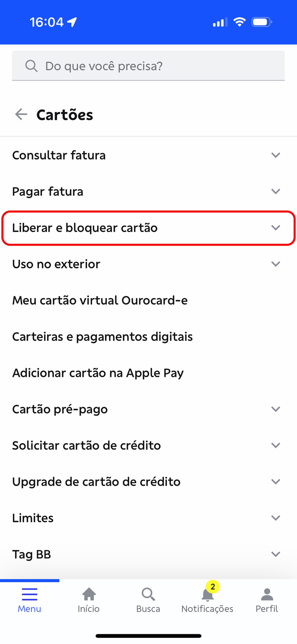This screenshot has height=644, width=297.
Task: Tap the back arrow beside Cartões
Action: pyautogui.click(x=21, y=114)
